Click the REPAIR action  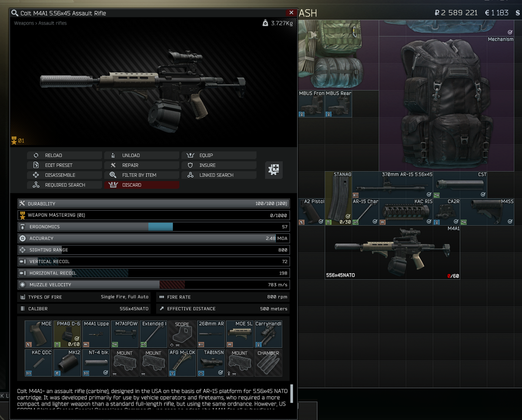click(141, 165)
